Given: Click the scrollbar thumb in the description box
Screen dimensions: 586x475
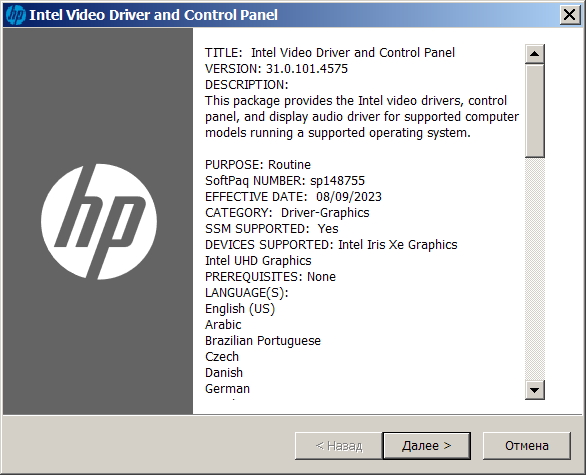Looking at the screenshot, I should (534, 111).
